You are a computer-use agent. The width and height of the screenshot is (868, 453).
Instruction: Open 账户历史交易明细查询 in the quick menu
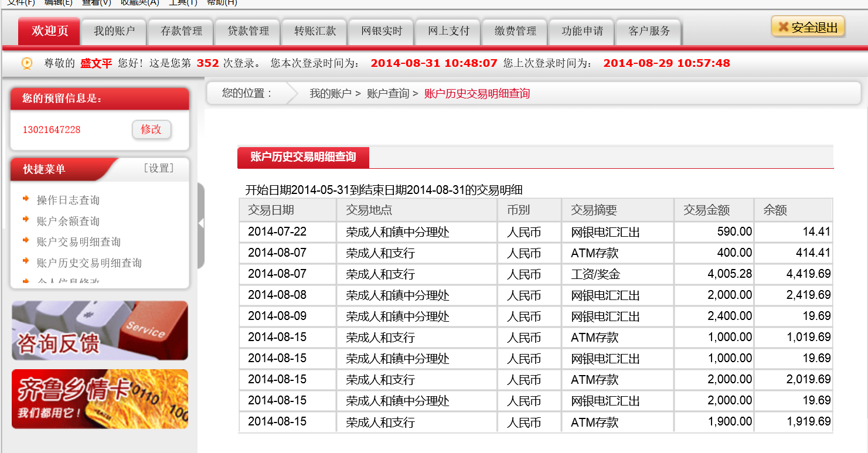point(89,263)
